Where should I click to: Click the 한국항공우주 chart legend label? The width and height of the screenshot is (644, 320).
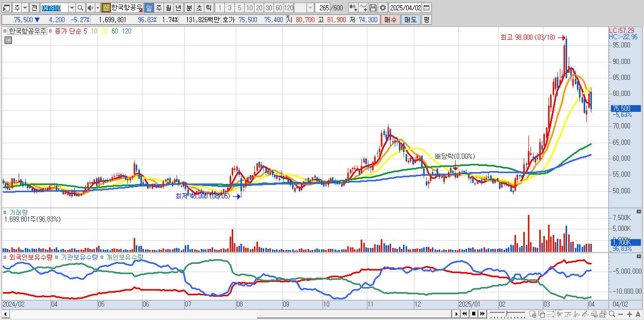tap(27, 31)
